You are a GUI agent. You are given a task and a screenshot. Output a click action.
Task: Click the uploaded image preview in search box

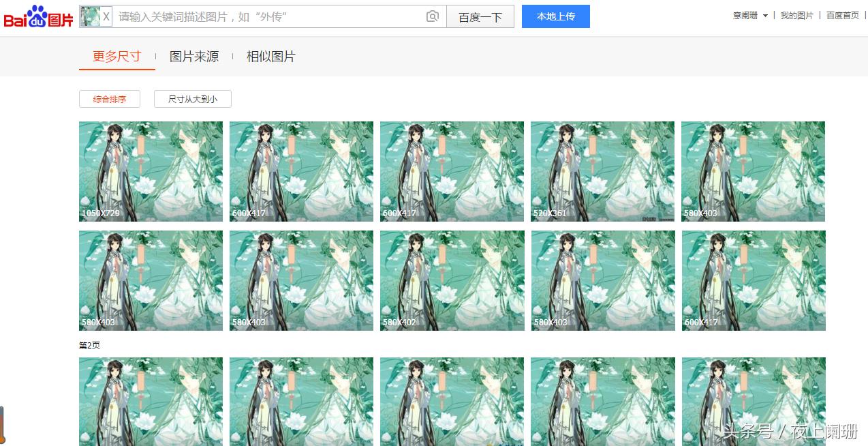91,16
